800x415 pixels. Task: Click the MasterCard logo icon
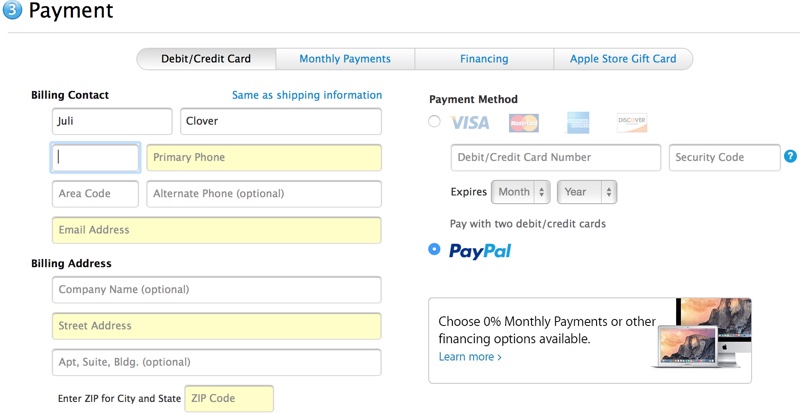pos(523,123)
